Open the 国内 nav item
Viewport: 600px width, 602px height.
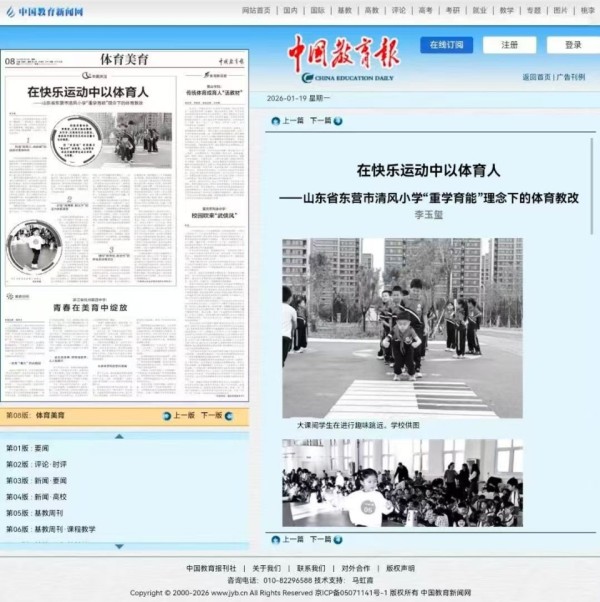point(290,10)
